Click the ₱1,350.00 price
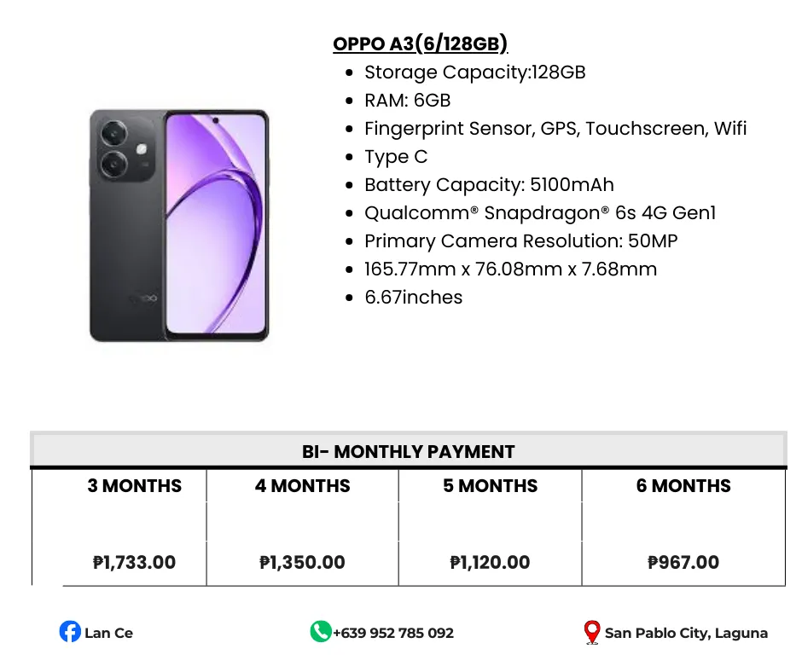This screenshot has height=672, width=802. point(302,563)
